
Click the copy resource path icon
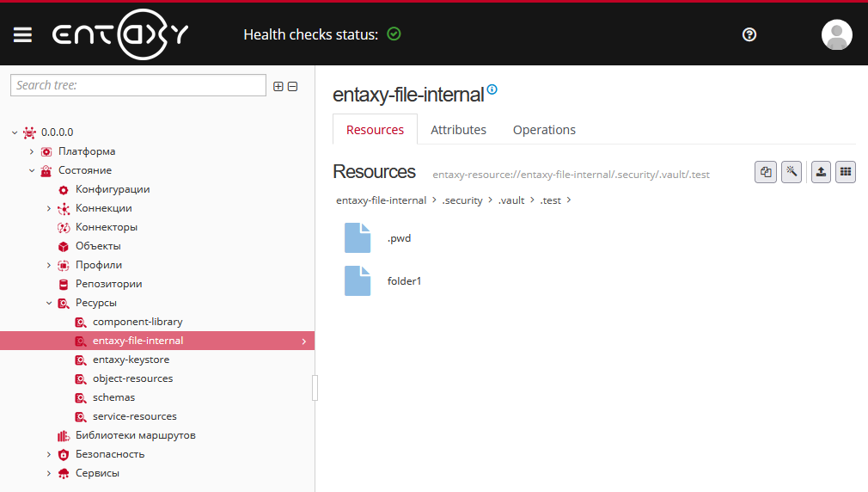(765, 172)
